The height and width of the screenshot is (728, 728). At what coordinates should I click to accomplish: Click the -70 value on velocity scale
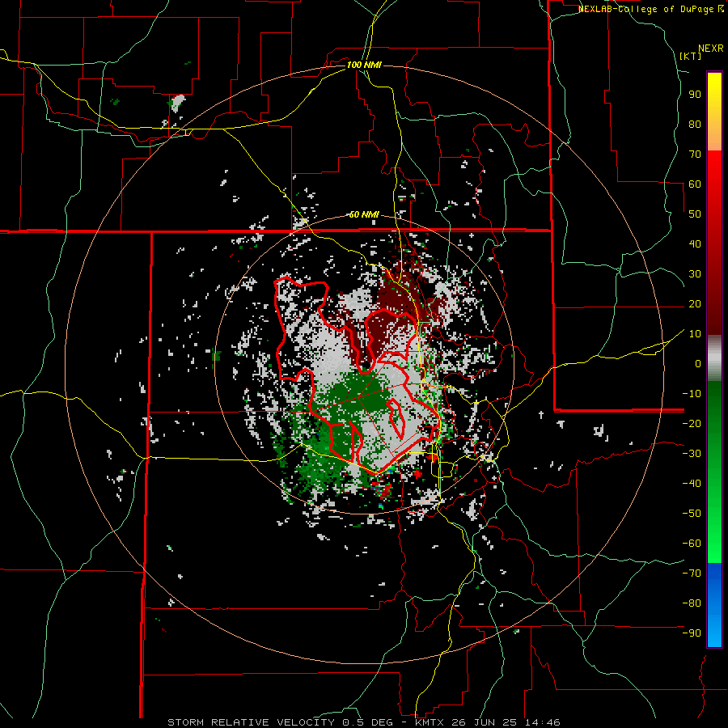coord(692,574)
